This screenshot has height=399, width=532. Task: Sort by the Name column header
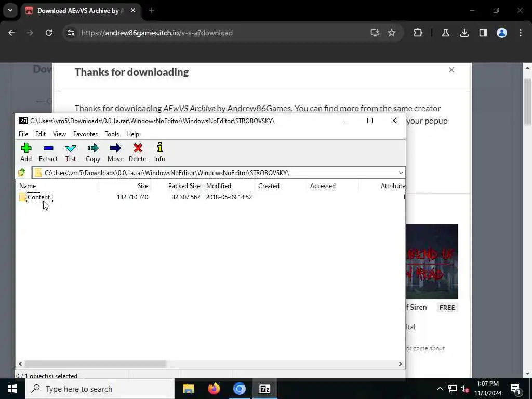point(58,186)
